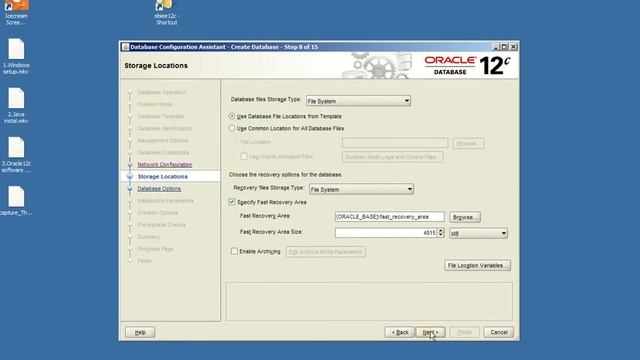The height and width of the screenshot is (360, 640).
Task: Click the Database Configuration Assistant title bar icon
Action: 125,47
